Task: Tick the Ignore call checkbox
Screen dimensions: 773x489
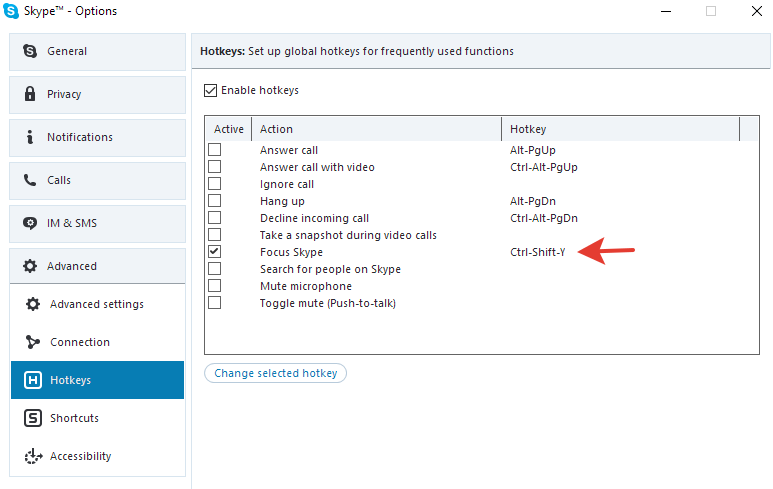Action: [x=214, y=183]
